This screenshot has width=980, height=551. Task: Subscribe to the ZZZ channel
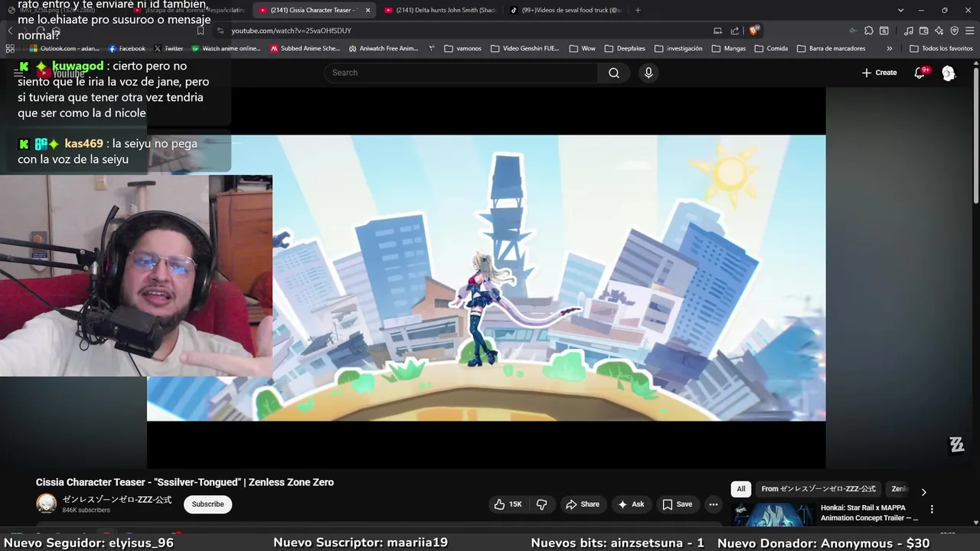tap(207, 504)
